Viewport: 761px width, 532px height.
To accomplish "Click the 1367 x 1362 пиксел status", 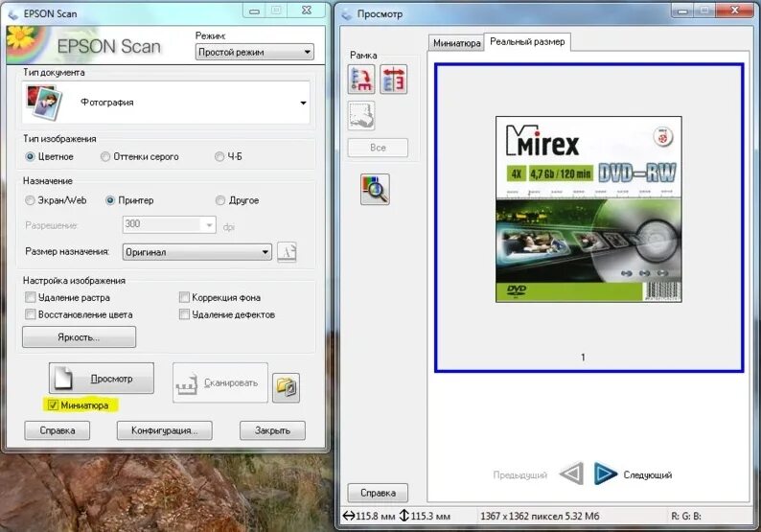I will tap(540, 516).
